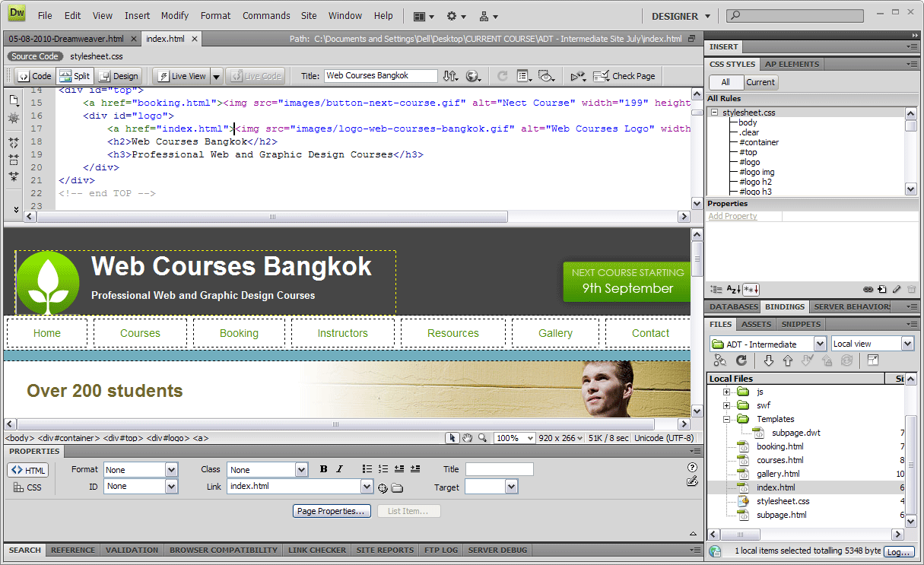
Task: Show All CSS rules
Action: click(x=726, y=82)
